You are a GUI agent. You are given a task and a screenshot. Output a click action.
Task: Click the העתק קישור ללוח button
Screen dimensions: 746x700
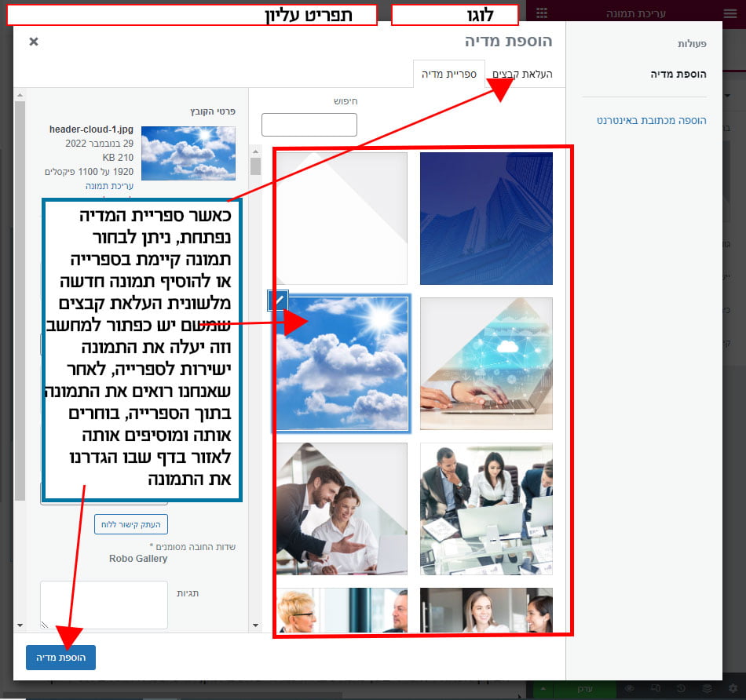(131, 524)
